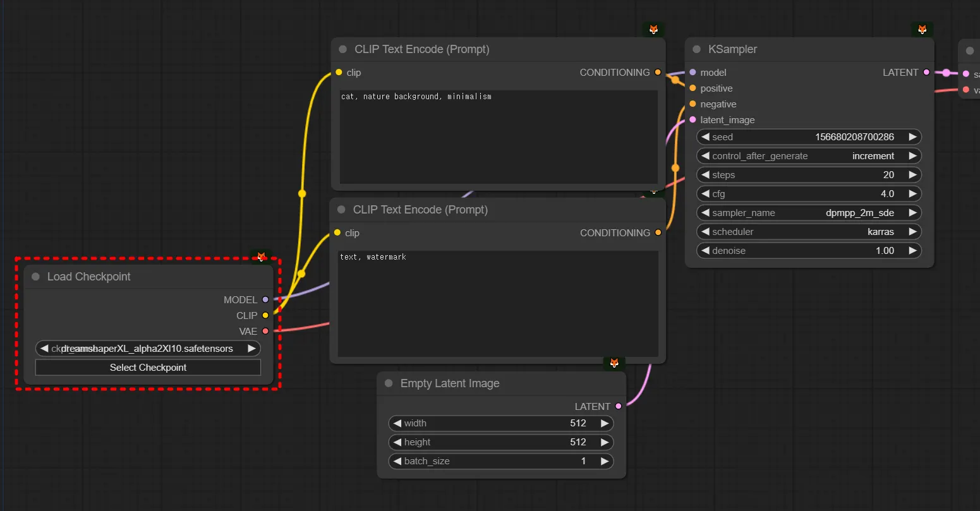Select the previous checkpoint with the left arrow
This screenshot has width=980, height=511.
(44, 349)
